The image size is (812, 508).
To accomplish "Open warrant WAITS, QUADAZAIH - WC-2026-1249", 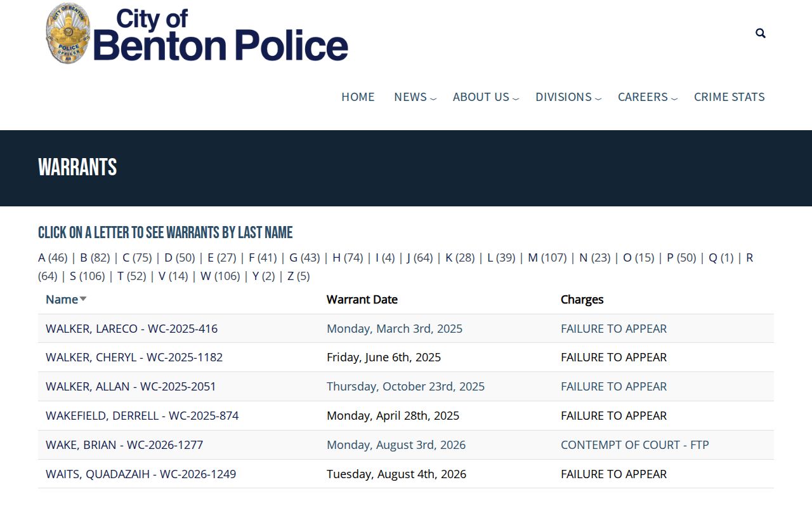I will [x=141, y=474].
